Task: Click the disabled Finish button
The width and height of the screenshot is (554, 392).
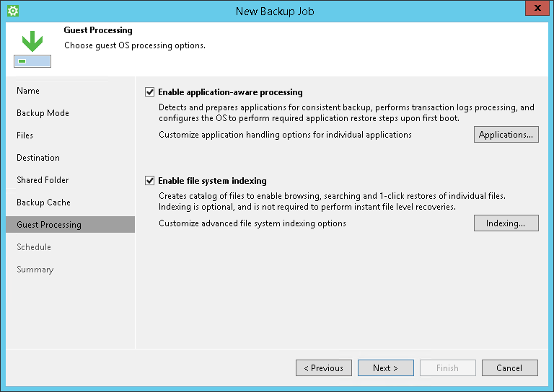Action: (x=447, y=368)
